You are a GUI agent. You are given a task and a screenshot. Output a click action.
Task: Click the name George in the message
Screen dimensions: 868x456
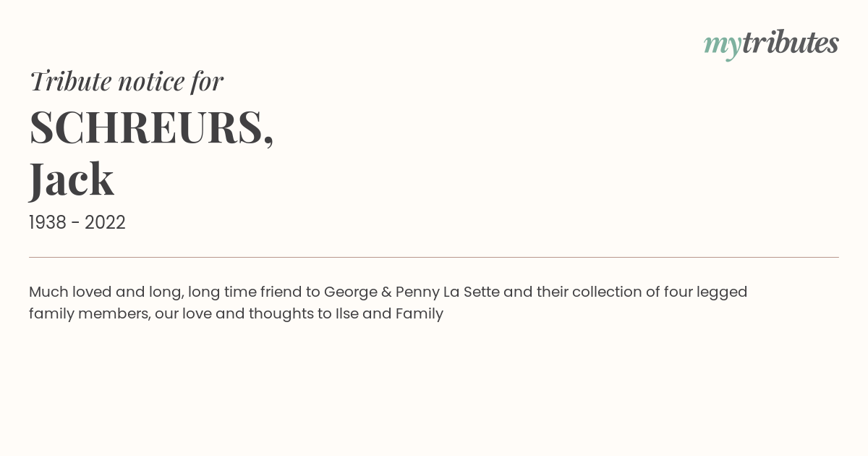coord(350,292)
